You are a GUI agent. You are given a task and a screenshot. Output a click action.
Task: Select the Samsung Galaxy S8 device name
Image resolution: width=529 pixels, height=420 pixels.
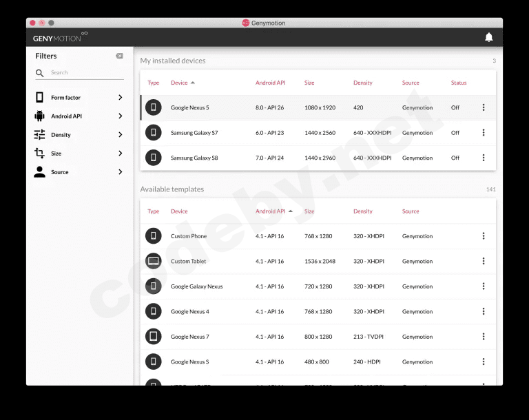point(194,158)
